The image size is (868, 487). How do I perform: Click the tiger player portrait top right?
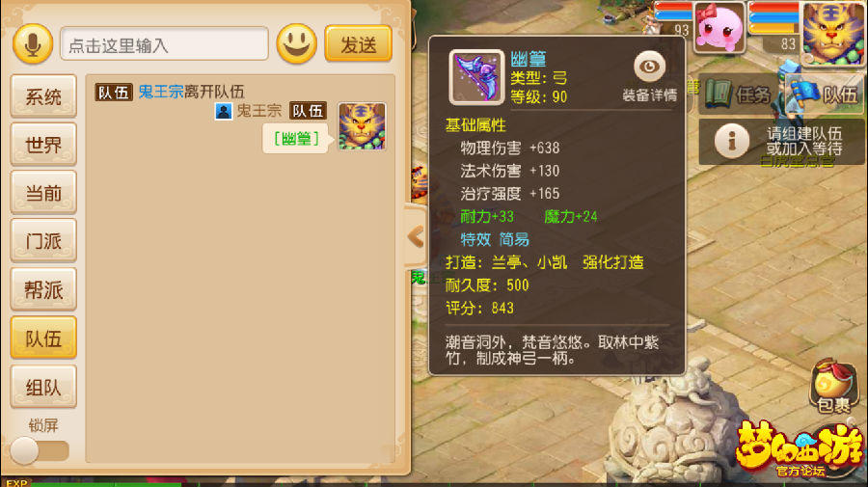pyautogui.click(x=833, y=32)
